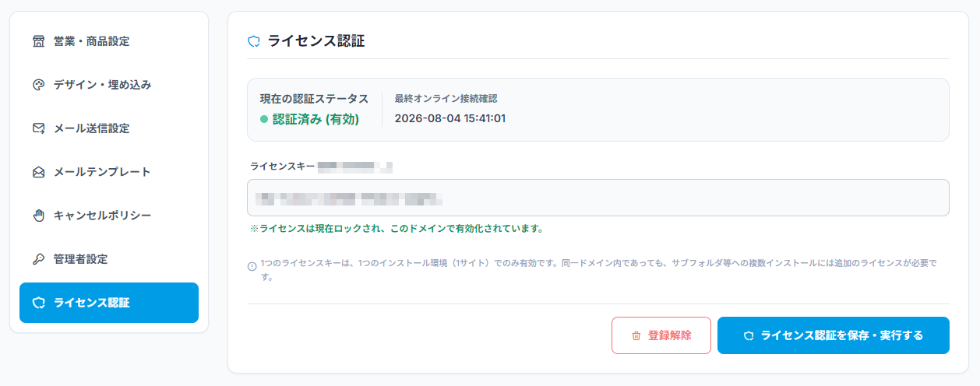980x386 pixels.
Task: Click the store icon beside 営業・商品設定
Action: [x=39, y=41]
